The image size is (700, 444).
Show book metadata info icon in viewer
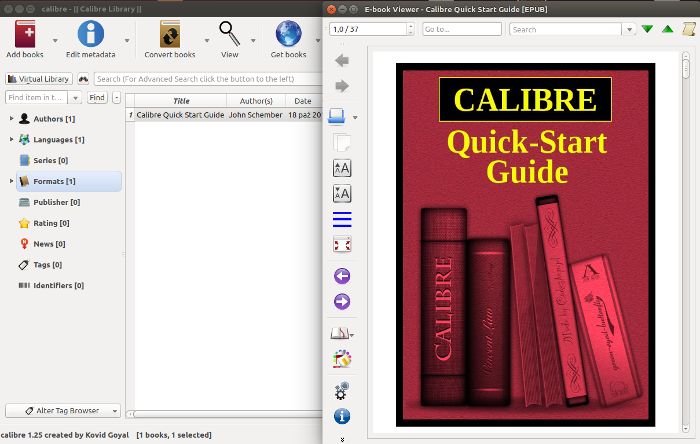(342, 416)
